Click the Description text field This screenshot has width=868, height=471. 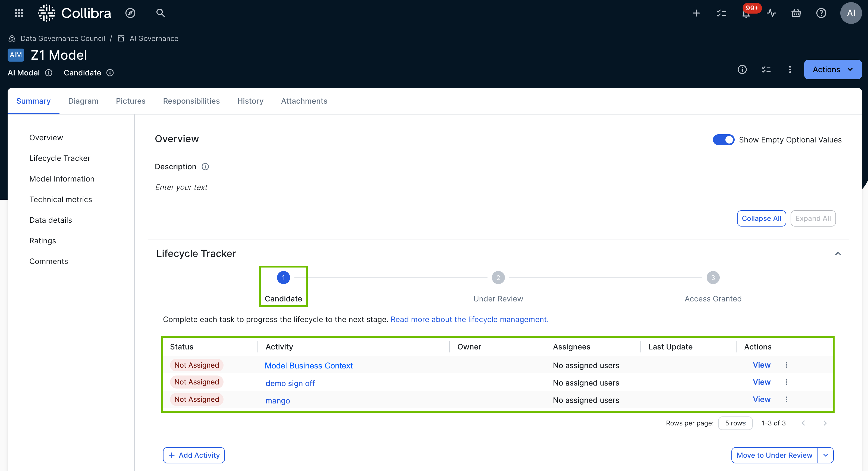click(181, 187)
